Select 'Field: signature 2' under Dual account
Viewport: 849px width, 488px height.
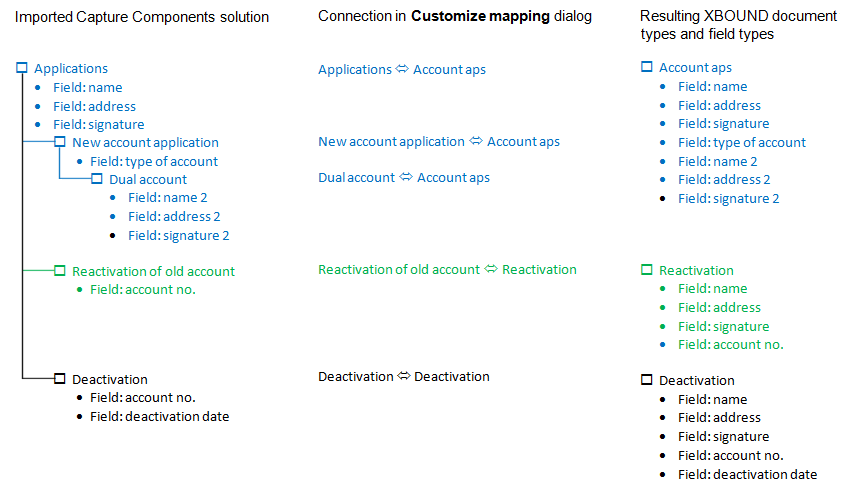click(178, 235)
